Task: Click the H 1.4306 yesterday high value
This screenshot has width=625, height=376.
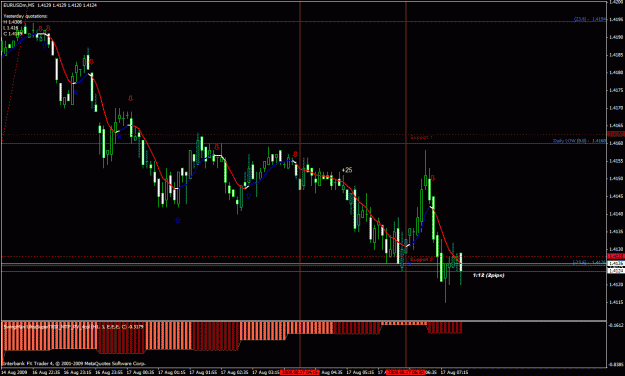Action: click(13, 22)
